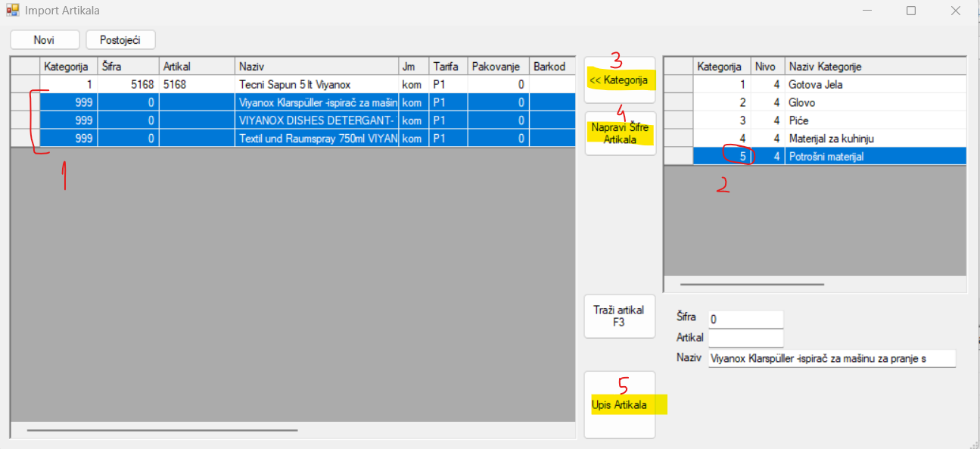Click the 5168 Šifra cell
Screen dimensions: 980x449
(x=128, y=84)
